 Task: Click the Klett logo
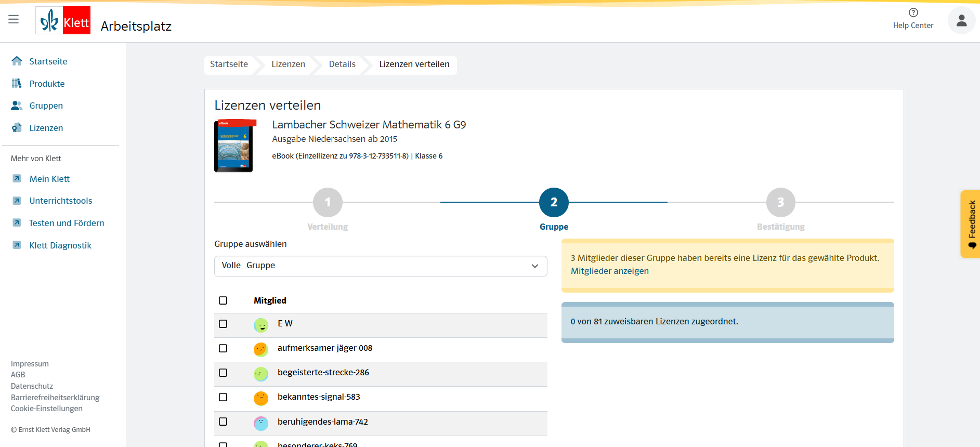pyautogui.click(x=63, y=21)
